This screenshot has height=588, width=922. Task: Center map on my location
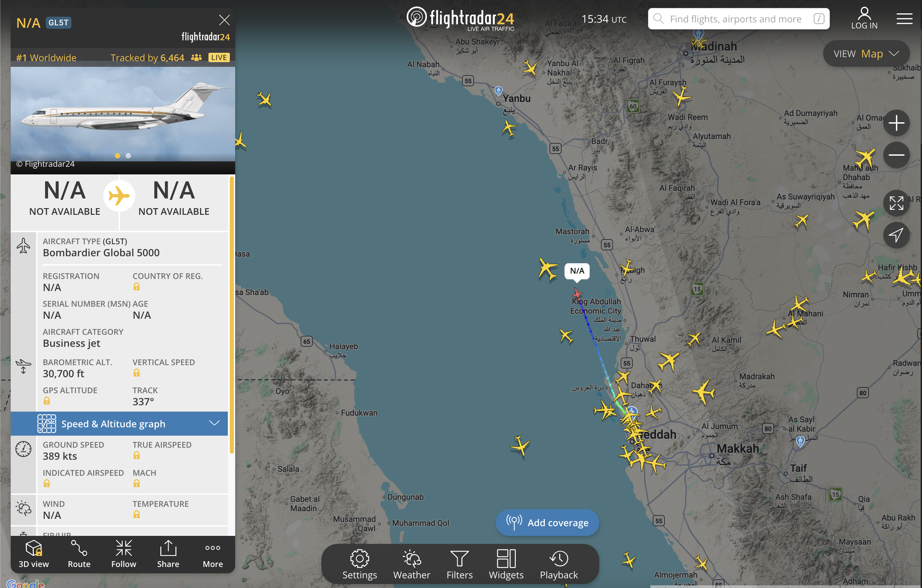click(x=896, y=235)
